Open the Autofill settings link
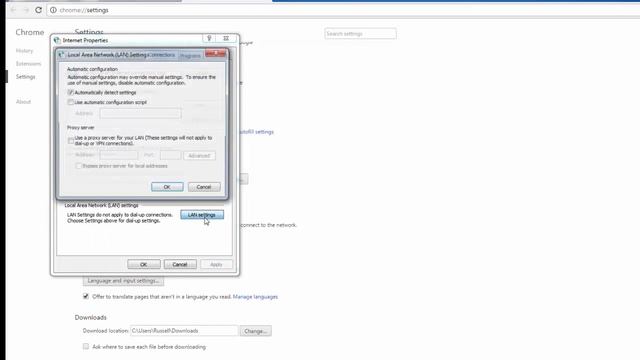Screen dimensions: 640x360 pos(256,132)
